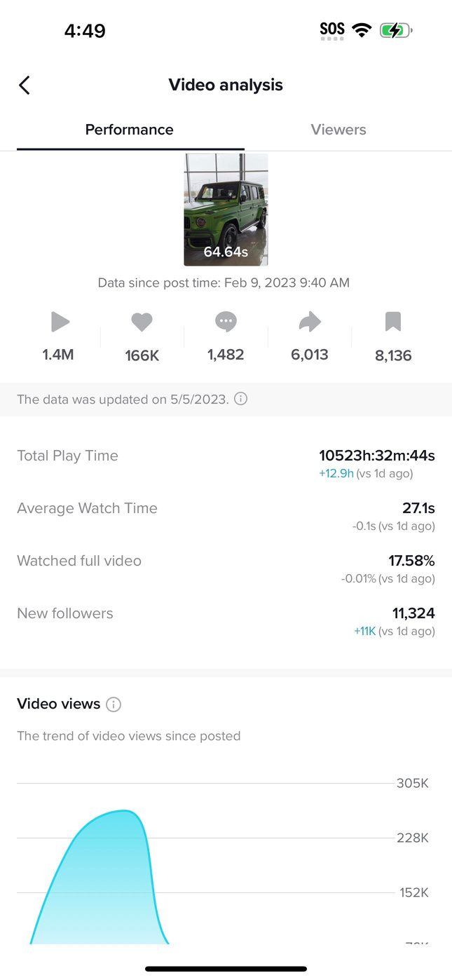Tap the Watched full video percentage
This screenshot has height=980, width=452.
click(411, 561)
